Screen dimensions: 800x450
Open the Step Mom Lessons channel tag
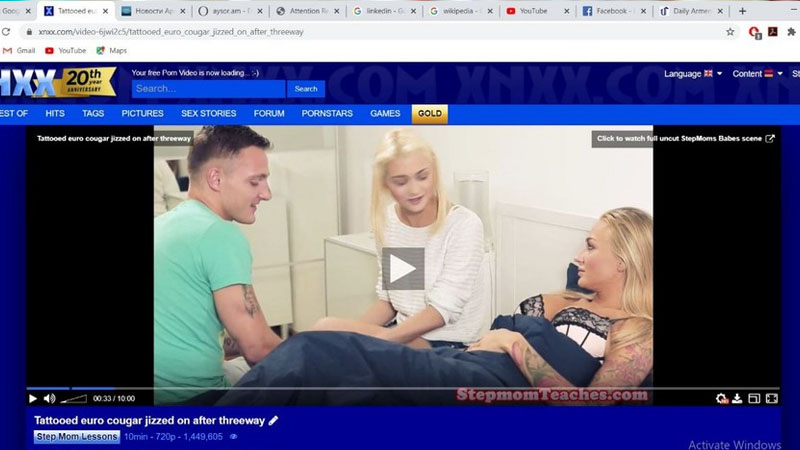(x=77, y=437)
